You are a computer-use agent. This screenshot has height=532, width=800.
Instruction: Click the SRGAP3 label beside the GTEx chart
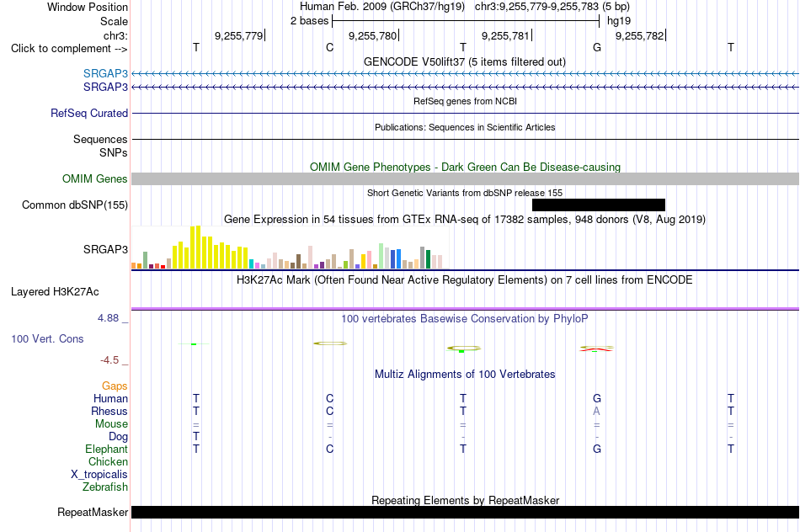coord(105,249)
